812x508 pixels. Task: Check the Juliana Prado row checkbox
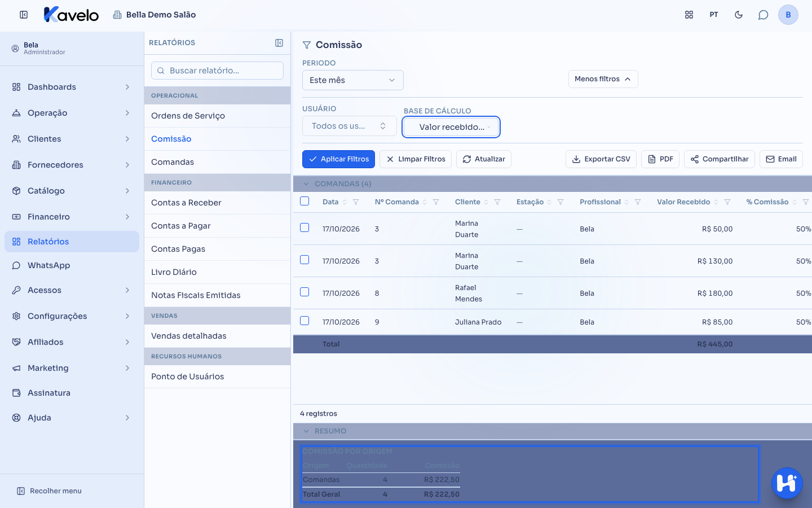(x=304, y=321)
